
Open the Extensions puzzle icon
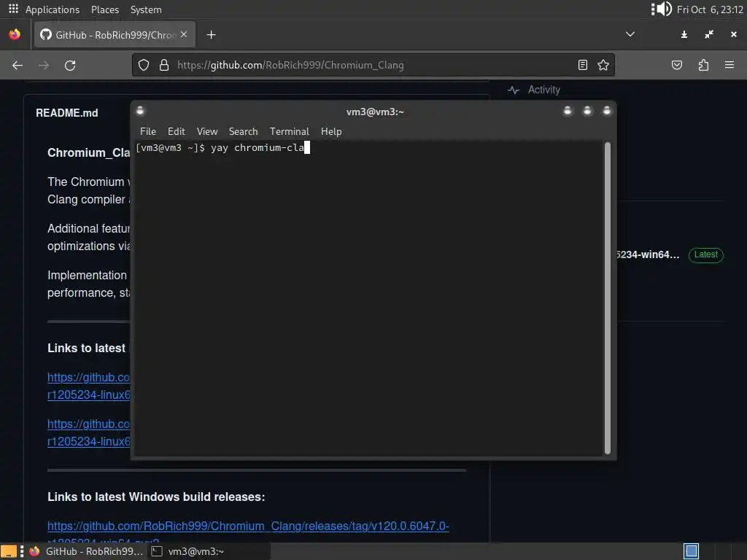(x=703, y=65)
